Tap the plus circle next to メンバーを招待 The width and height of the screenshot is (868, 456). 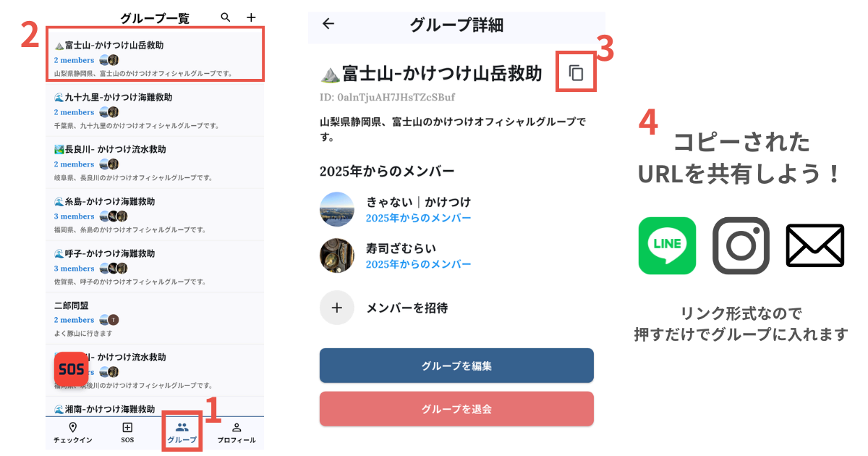click(337, 308)
